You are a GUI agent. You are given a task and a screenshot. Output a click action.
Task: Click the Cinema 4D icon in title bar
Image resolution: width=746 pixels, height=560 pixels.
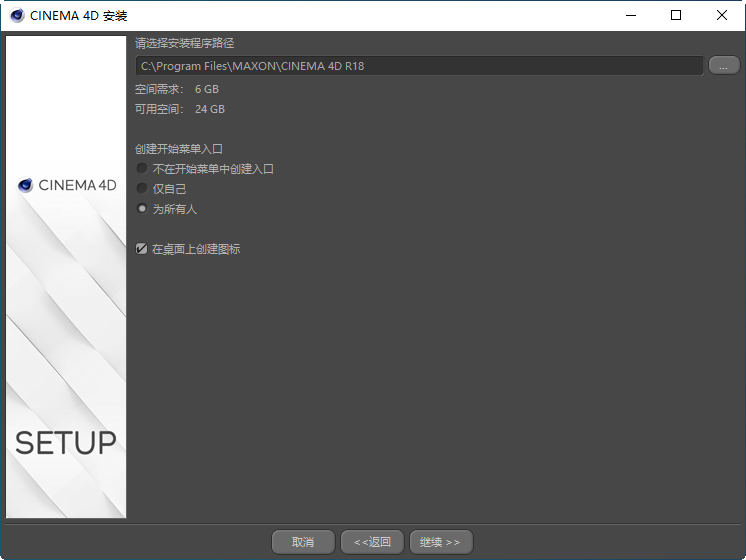pyautogui.click(x=17, y=15)
